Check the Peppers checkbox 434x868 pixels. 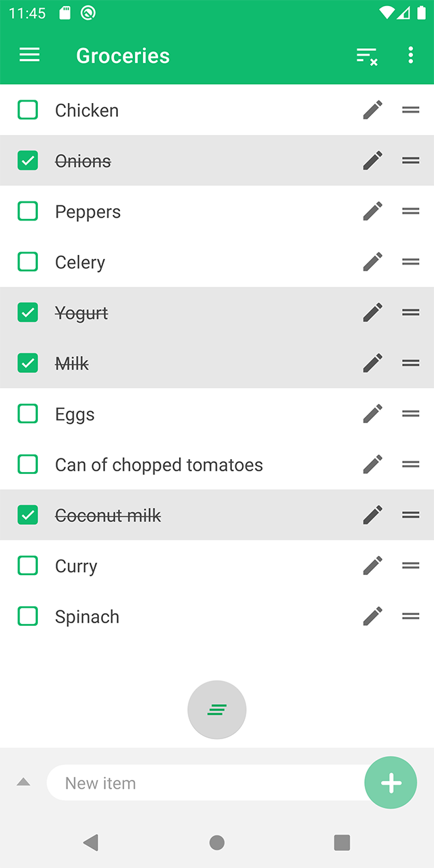pyautogui.click(x=28, y=212)
